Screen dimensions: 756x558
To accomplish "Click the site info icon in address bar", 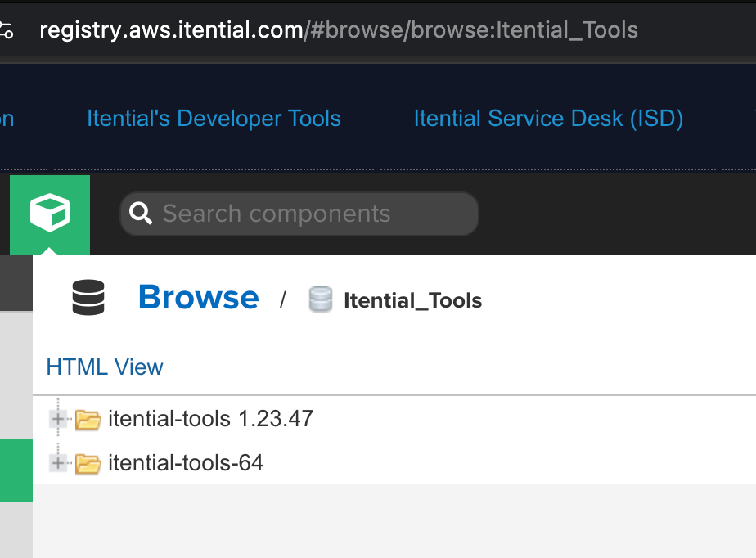I will pos(7,31).
